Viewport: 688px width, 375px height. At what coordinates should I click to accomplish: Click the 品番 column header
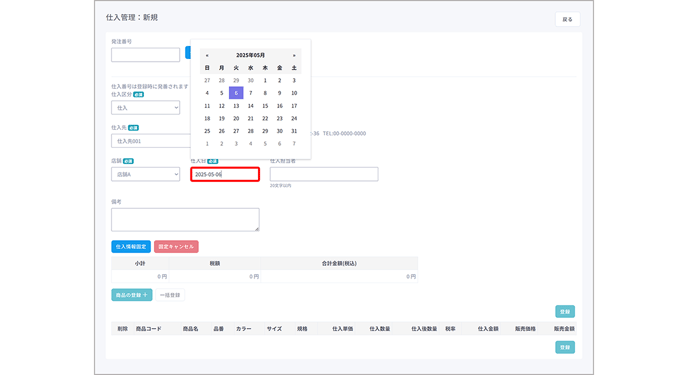[x=219, y=329]
